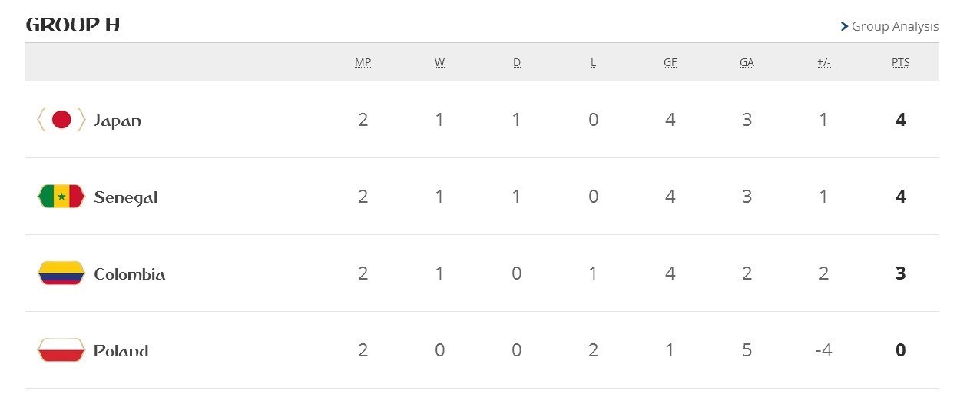Select the Japan team name

(x=118, y=121)
